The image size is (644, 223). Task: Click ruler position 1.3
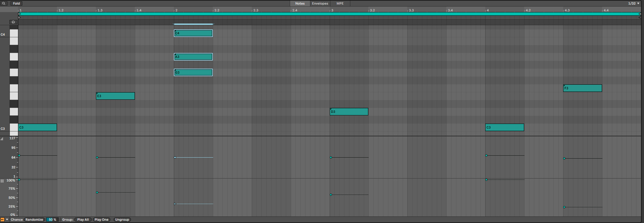[x=100, y=10]
